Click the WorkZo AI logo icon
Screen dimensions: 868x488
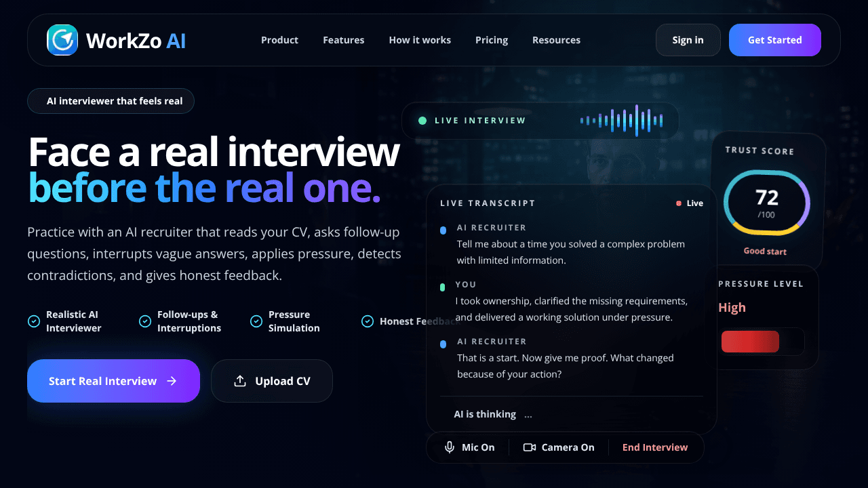pyautogui.click(x=62, y=40)
